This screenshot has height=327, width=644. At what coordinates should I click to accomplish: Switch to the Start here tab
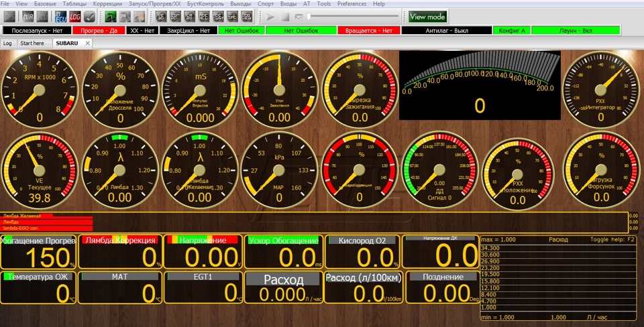point(32,43)
